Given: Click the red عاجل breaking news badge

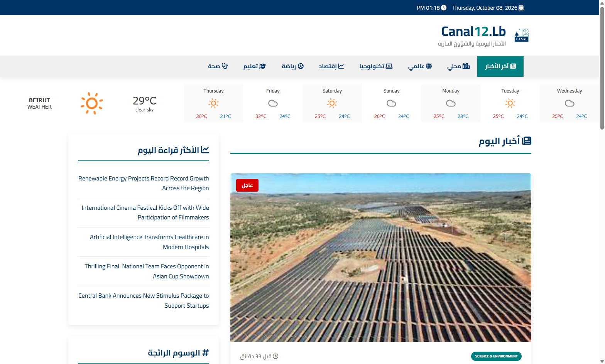Looking at the screenshot, I should 247,185.
